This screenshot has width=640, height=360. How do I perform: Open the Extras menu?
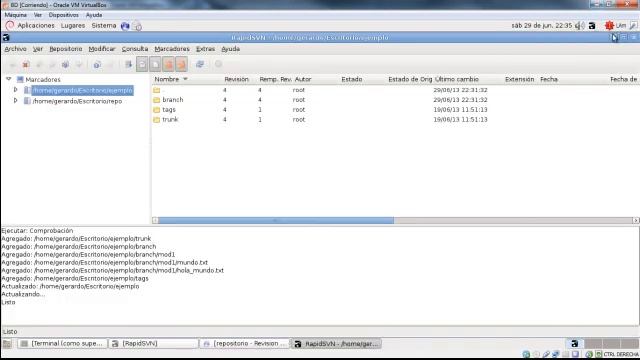click(205, 49)
